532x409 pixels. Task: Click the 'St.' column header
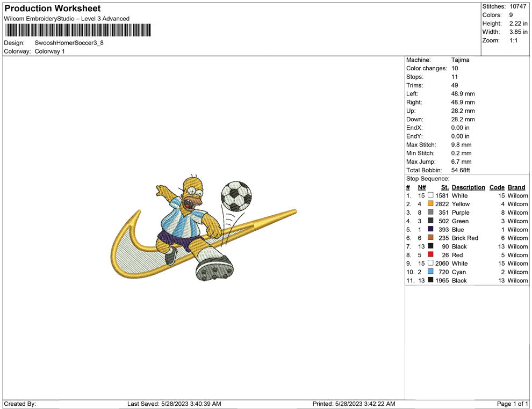tap(445, 187)
